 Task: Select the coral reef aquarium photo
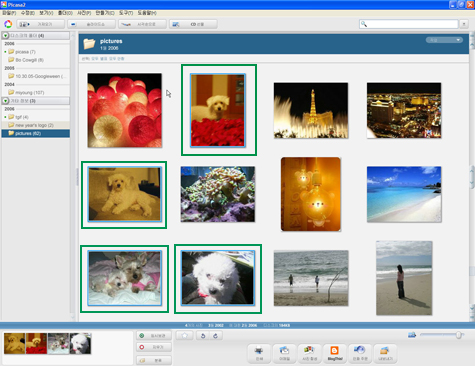click(218, 194)
